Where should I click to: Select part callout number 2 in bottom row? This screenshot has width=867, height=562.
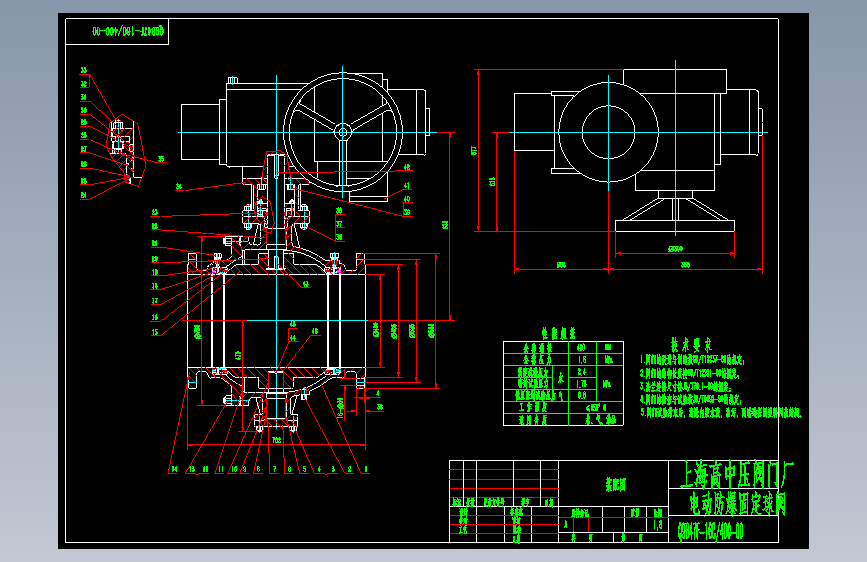click(349, 469)
